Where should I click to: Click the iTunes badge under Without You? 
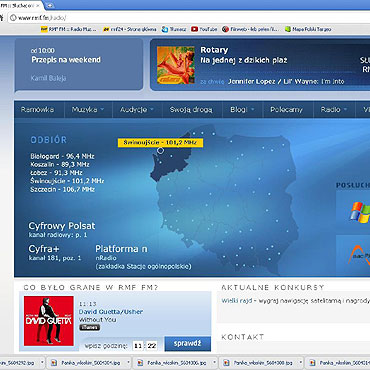[89, 327]
